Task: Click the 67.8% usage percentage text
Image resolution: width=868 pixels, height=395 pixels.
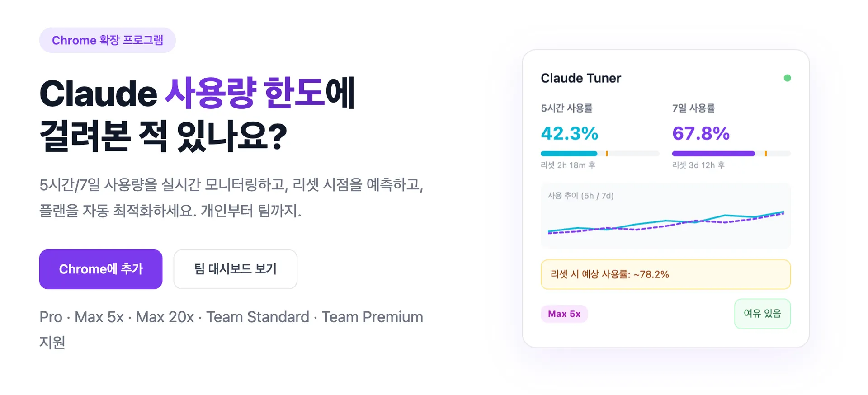Action: (701, 134)
